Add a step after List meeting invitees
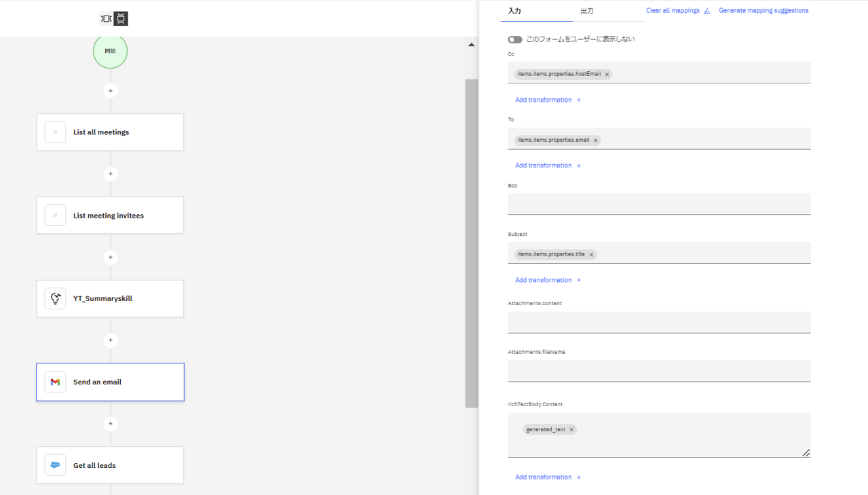This screenshot has height=495, width=868. click(x=111, y=258)
